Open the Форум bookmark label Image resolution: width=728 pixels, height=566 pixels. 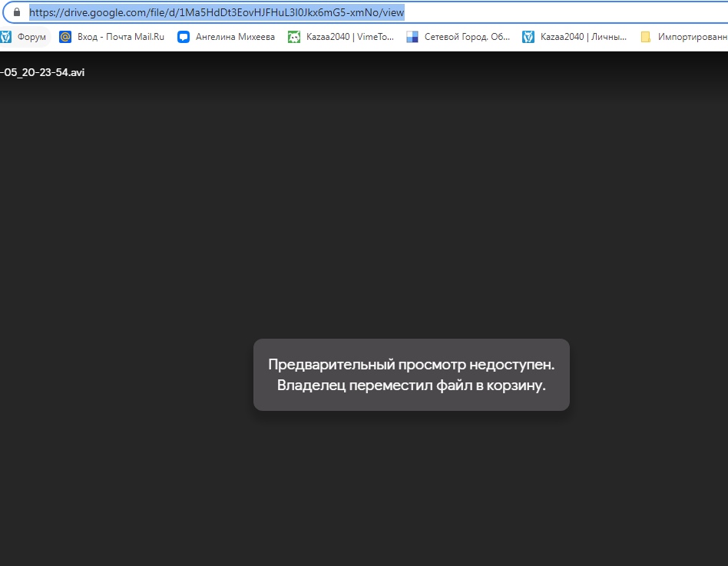pyautogui.click(x=31, y=37)
